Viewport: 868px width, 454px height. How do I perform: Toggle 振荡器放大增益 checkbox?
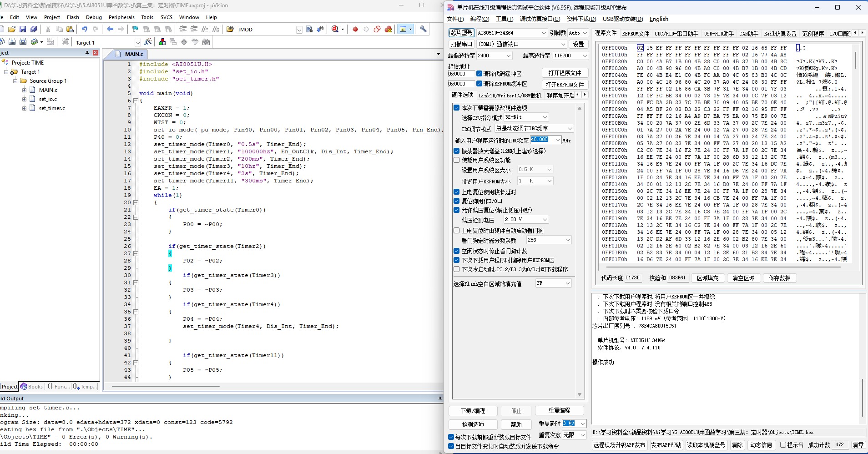click(457, 151)
